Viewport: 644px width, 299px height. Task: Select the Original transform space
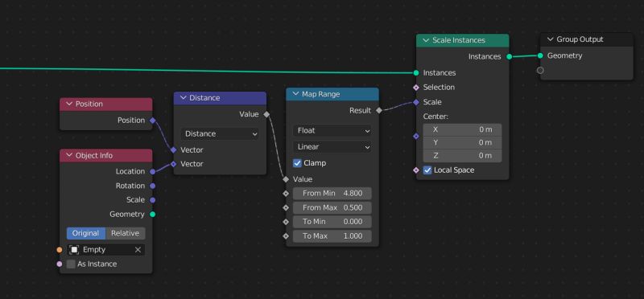pyautogui.click(x=86, y=233)
